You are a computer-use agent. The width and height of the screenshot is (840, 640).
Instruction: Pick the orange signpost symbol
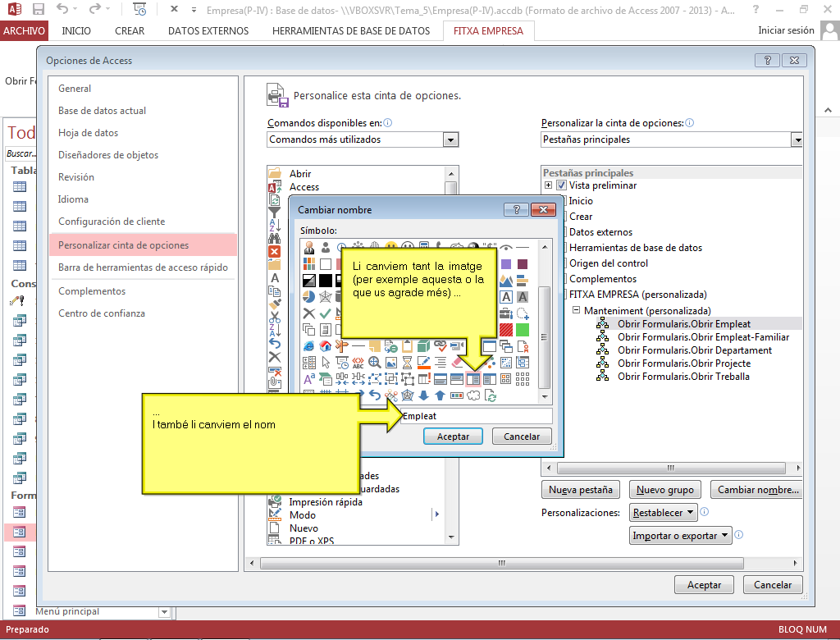click(x=342, y=346)
